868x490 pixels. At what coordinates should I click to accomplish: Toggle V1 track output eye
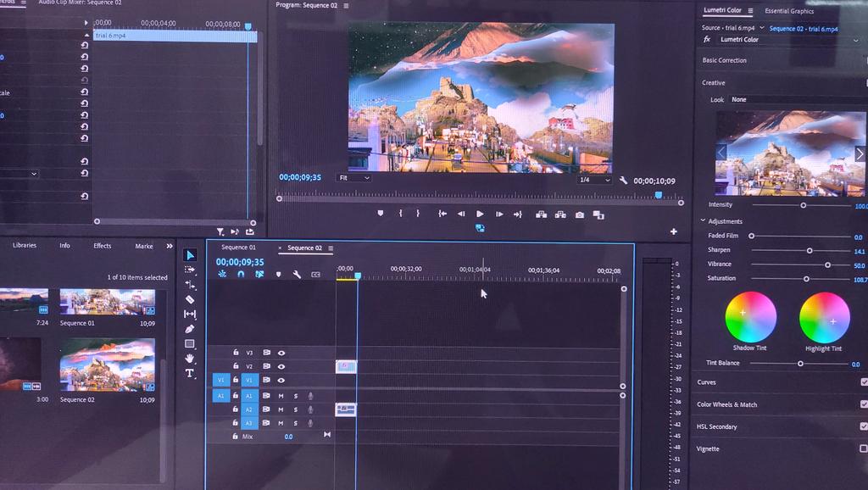tap(281, 381)
